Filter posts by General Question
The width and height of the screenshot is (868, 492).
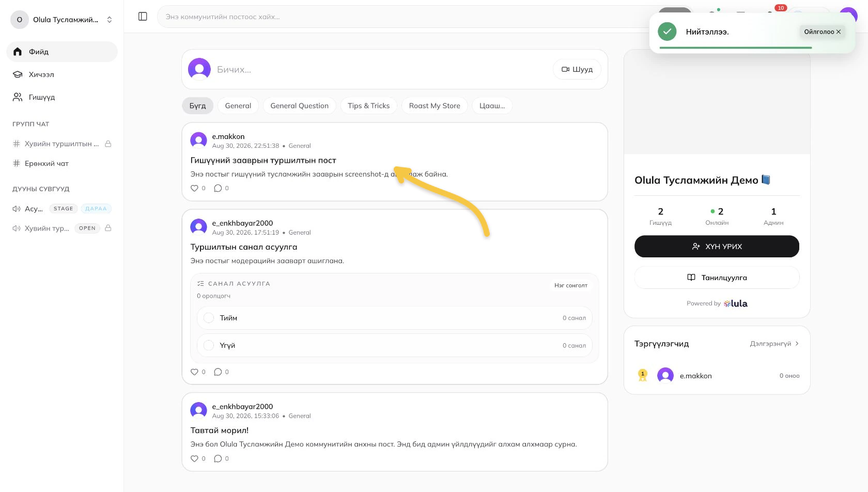tap(300, 105)
